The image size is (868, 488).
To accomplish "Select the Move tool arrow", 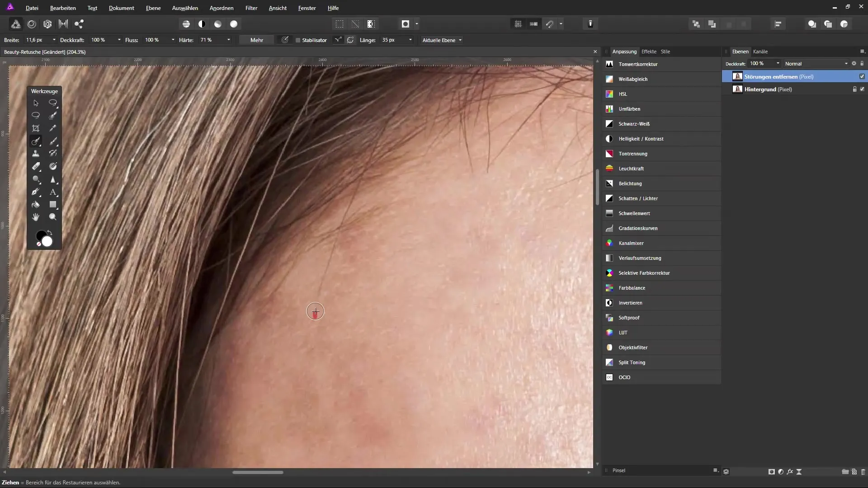I will (x=36, y=103).
